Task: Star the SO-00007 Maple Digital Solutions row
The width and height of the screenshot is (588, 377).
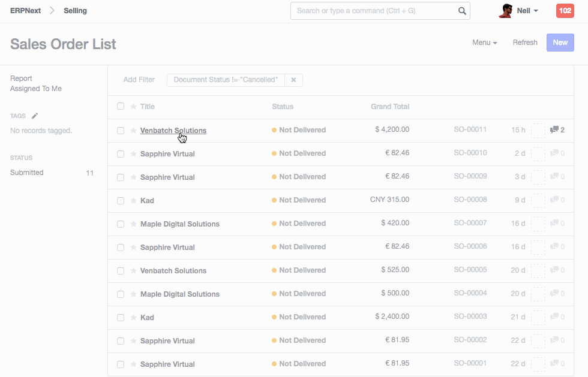Action: 133,224
